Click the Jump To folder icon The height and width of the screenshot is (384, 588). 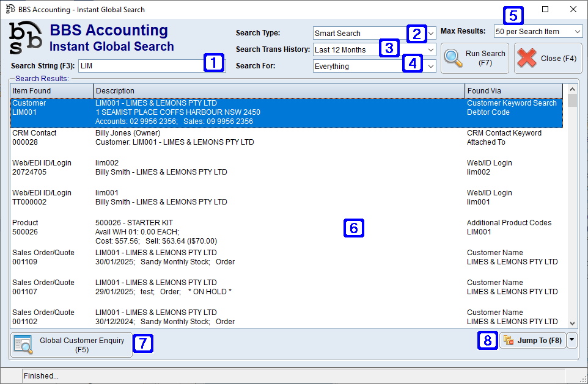[x=508, y=341]
